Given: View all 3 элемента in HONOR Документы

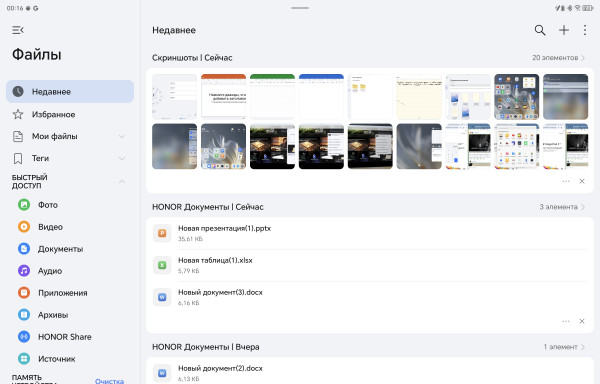Looking at the screenshot, I should tap(562, 207).
